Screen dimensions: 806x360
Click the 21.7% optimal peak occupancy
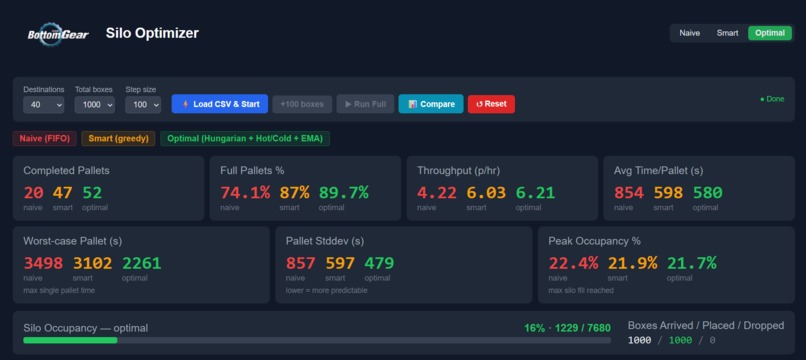click(692, 263)
